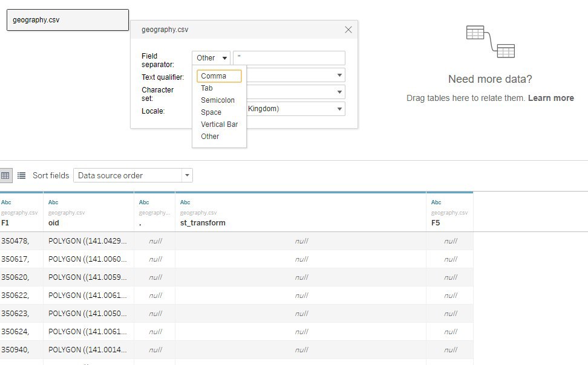Viewport: 588px width, 365px height.
Task: Close the geography.csv properties dialog
Action: pos(348,30)
